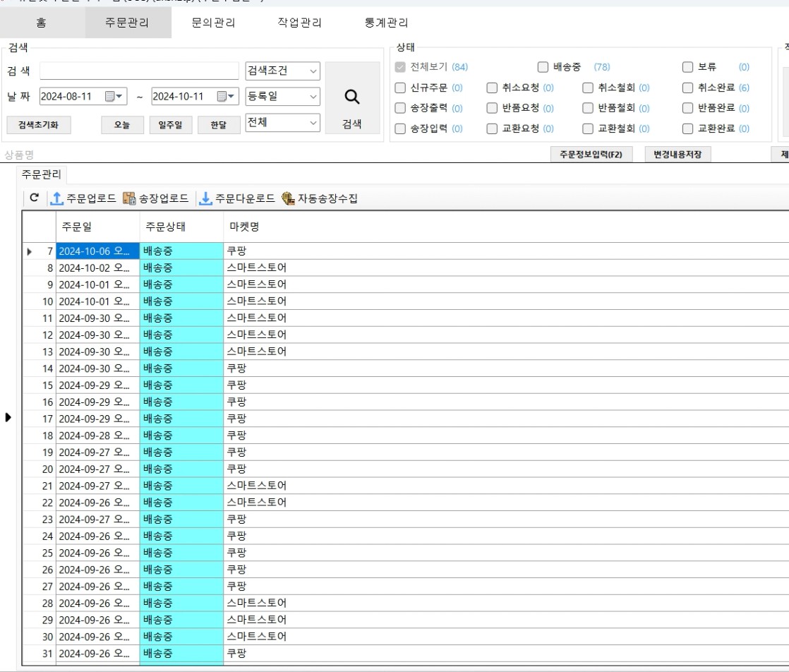
Task: Open the 통계관리 menu tab
Action: 386,23
